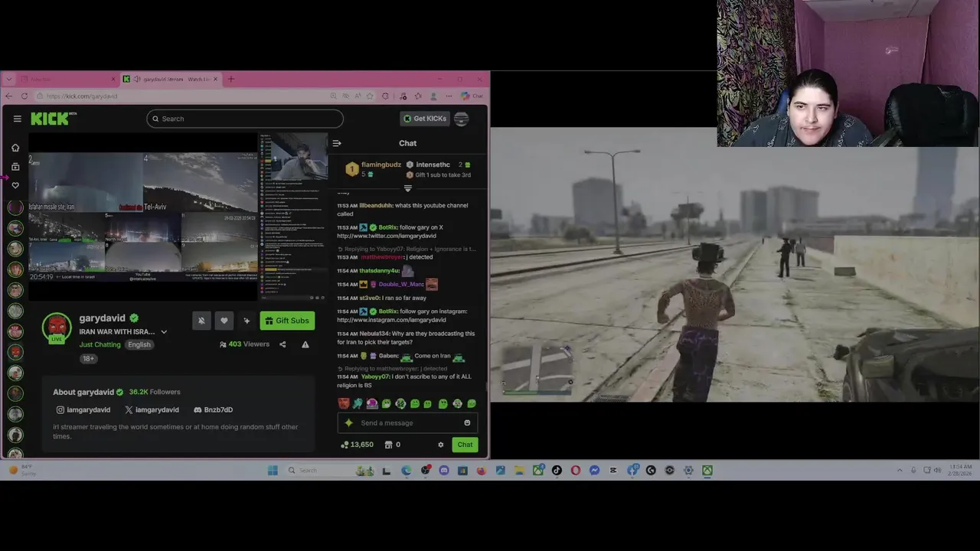Open the shop icon showing 0
This screenshot has height=551, width=980.
pyautogui.click(x=392, y=445)
